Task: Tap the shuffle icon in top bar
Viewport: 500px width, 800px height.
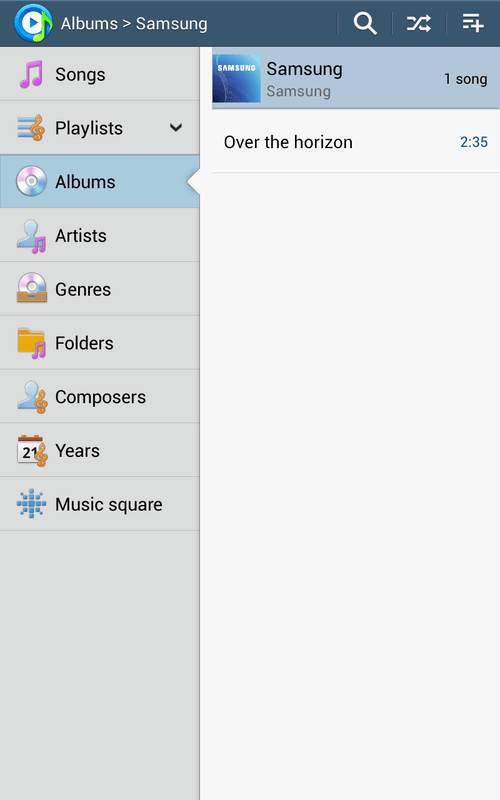Action: pyautogui.click(x=419, y=23)
